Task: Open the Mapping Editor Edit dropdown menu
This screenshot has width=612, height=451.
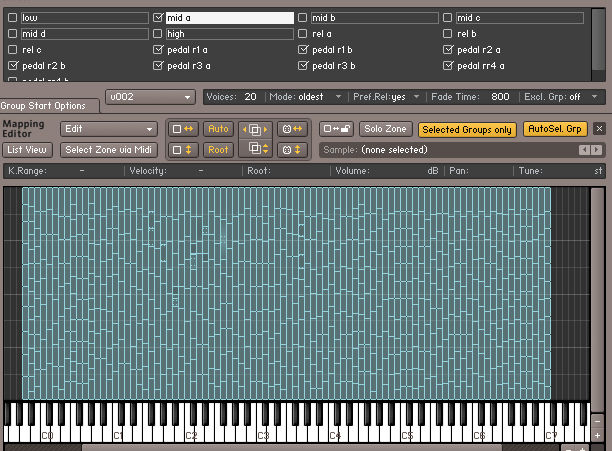Action: click(x=109, y=129)
